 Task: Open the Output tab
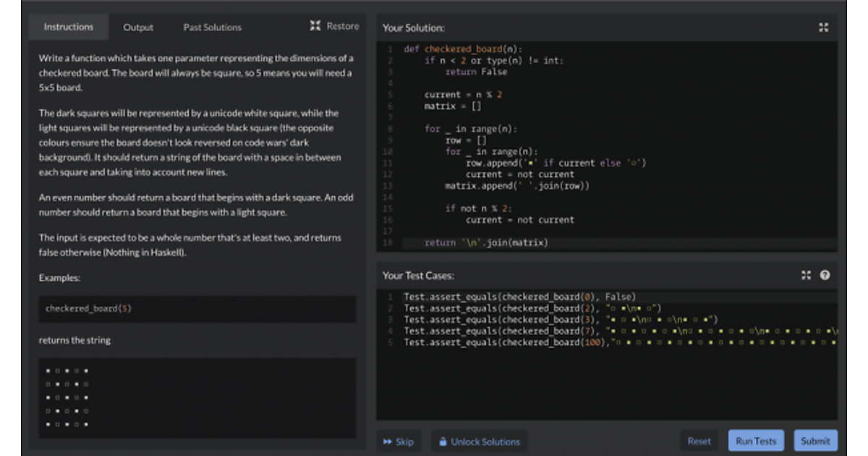[x=138, y=28]
